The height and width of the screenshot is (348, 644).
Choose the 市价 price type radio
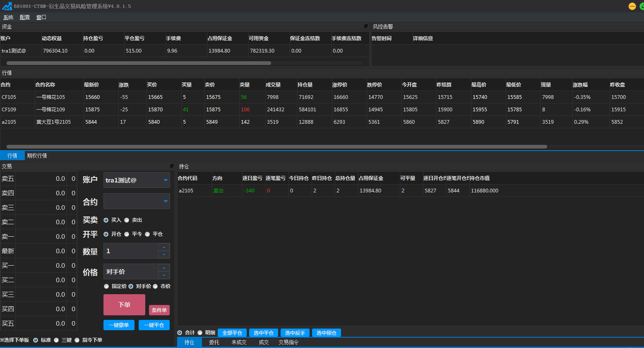[155, 286]
